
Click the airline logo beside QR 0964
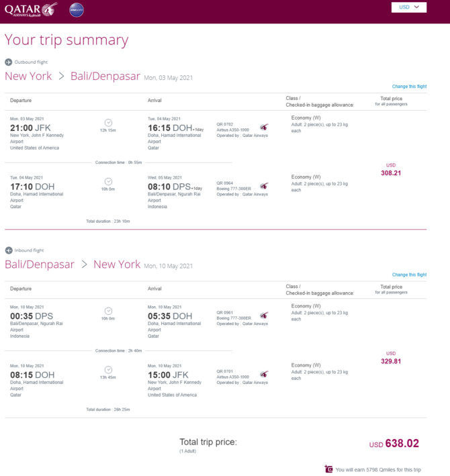pyautogui.click(x=264, y=186)
